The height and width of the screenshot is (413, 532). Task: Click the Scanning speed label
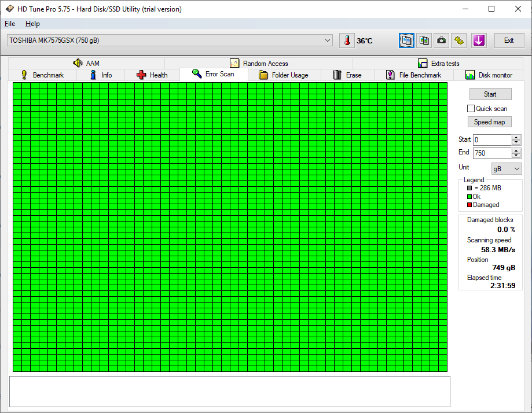click(489, 240)
